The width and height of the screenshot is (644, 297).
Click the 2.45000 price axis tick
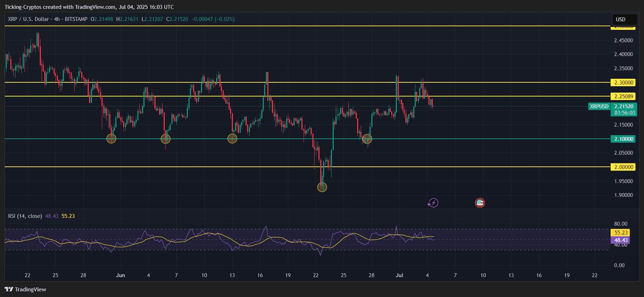(623, 40)
